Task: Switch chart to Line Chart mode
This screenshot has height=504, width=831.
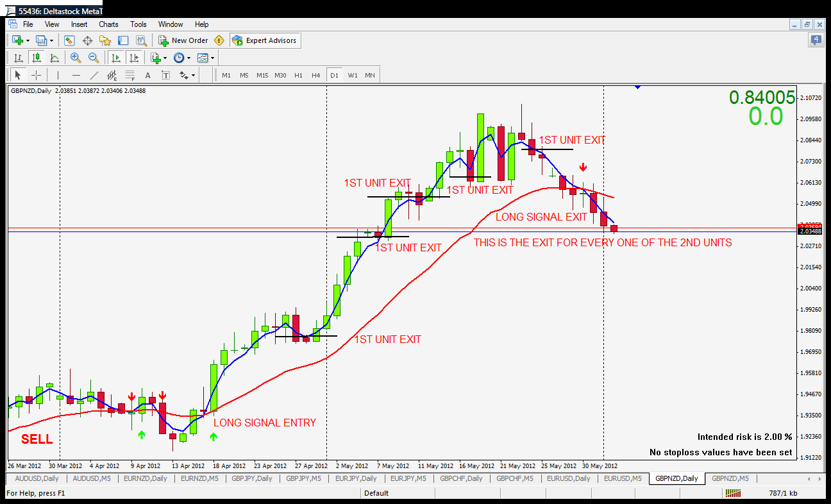Action: [x=55, y=58]
